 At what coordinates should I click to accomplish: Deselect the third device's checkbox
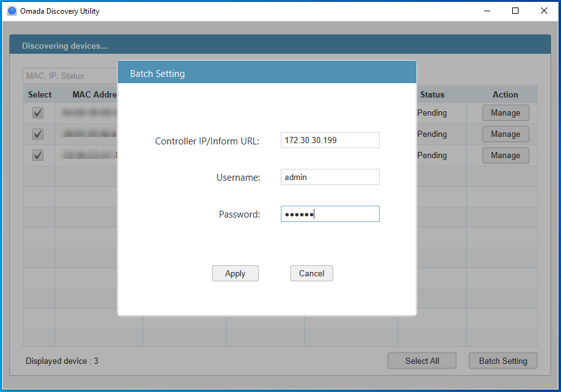(x=38, y=155)
